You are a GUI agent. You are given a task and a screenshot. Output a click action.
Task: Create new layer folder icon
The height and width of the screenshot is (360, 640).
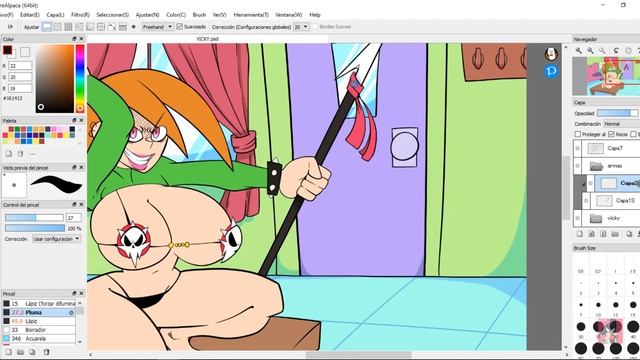615,234
